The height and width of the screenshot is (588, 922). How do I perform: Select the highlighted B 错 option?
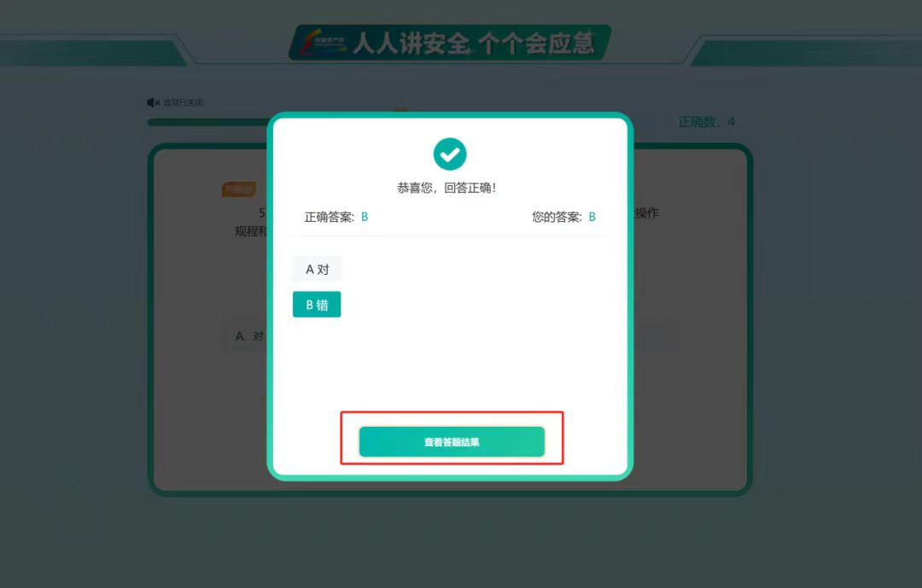[317, 305]
